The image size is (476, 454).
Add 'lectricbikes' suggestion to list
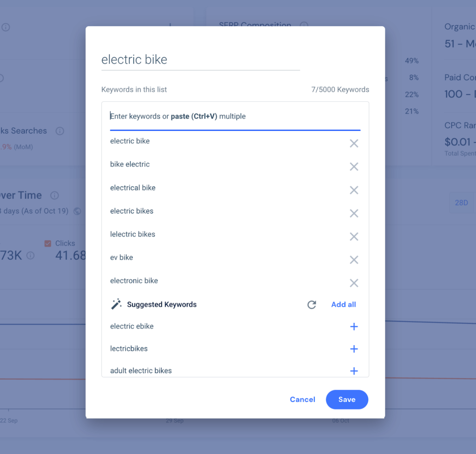(354, 349)
